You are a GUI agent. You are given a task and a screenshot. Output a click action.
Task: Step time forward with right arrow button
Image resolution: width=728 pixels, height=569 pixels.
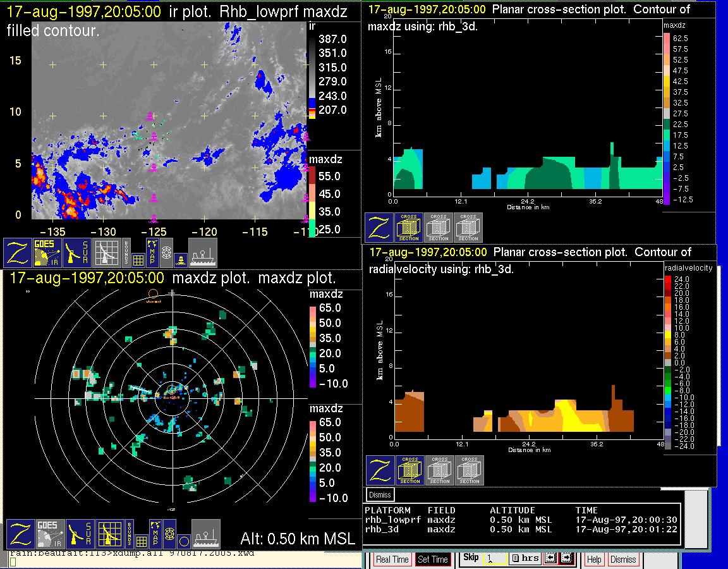pyautogui.click(x=566, y=559)
